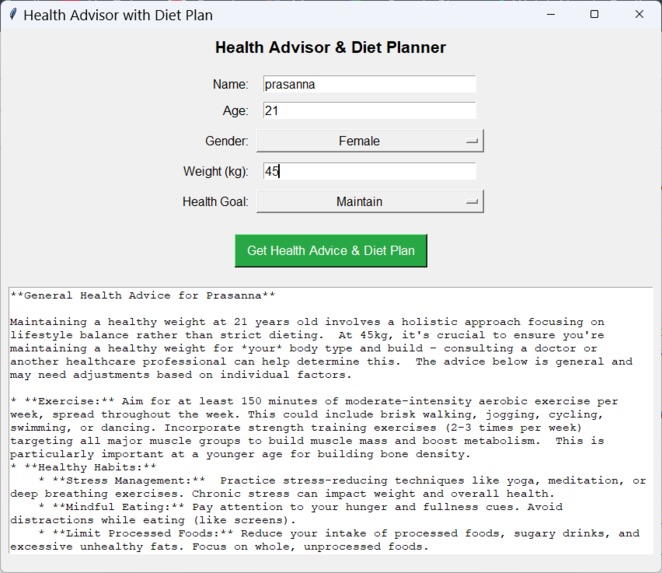Close the Health Advisor window
Image resolution: width=662 pixels, height=573 pixels.
639,14
